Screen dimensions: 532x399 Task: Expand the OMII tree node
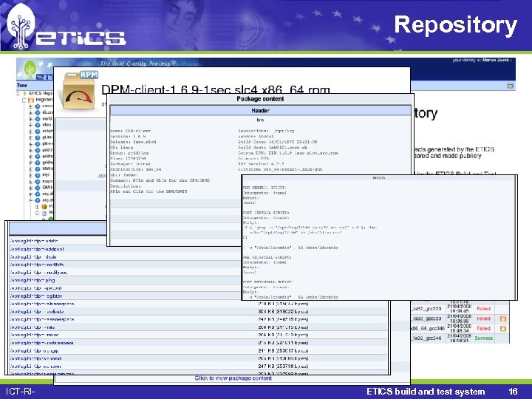(31, 188)
